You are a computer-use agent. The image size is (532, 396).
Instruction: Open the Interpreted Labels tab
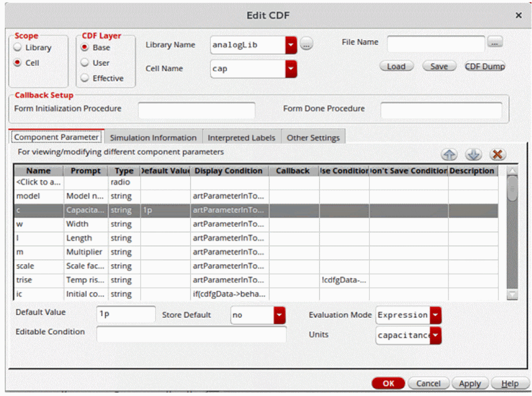pos(241,138)
